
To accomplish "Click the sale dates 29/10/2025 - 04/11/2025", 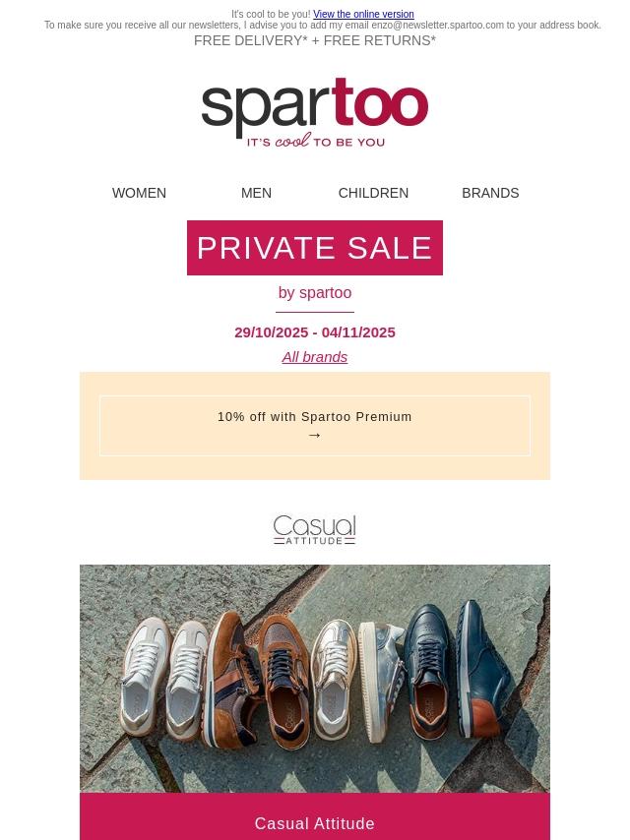I will [x=315, y=332].
